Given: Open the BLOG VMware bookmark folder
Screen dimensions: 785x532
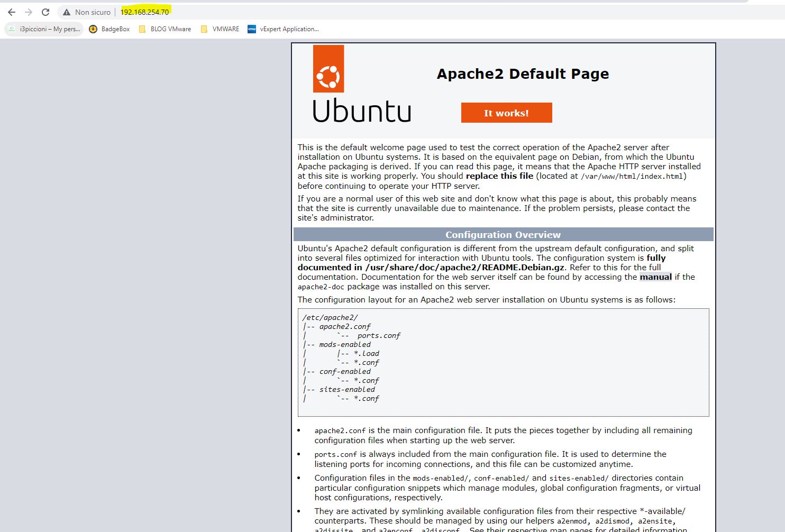Looking at the screenshot, I should tap(165, 29).
